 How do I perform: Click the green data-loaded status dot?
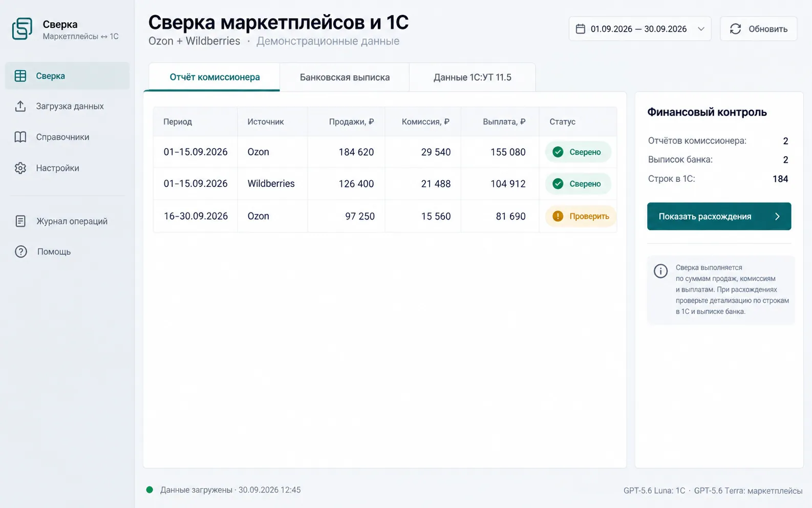(149, 490)
